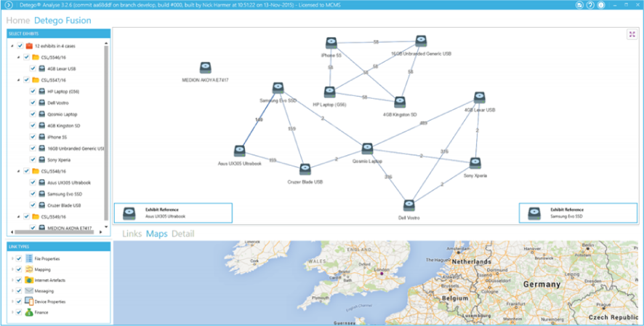Click the Asus UX305 Ultrabook exhibit reference box
The height and width of the screenshot is (326, 644).
coord(173,213)
